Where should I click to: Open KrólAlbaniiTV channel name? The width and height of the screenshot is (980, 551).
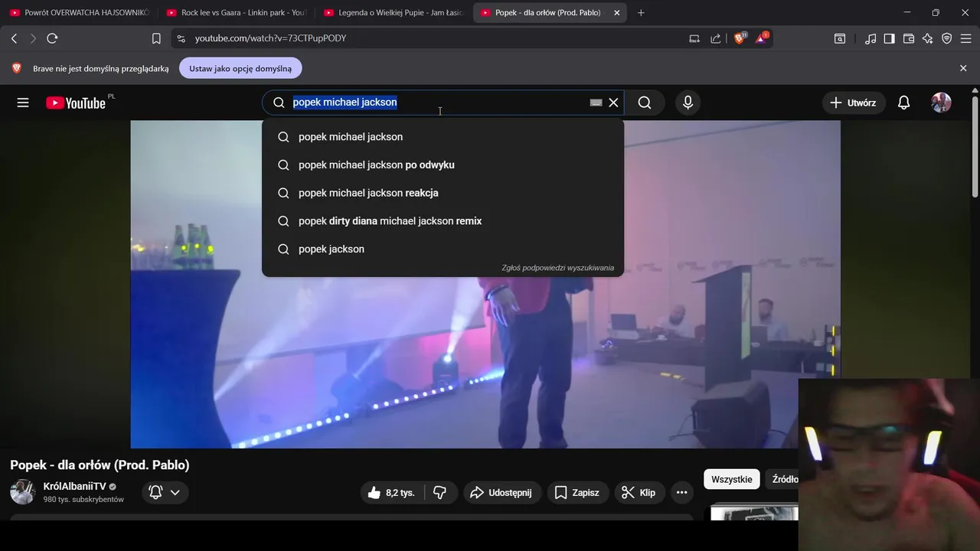click(74, 487)
